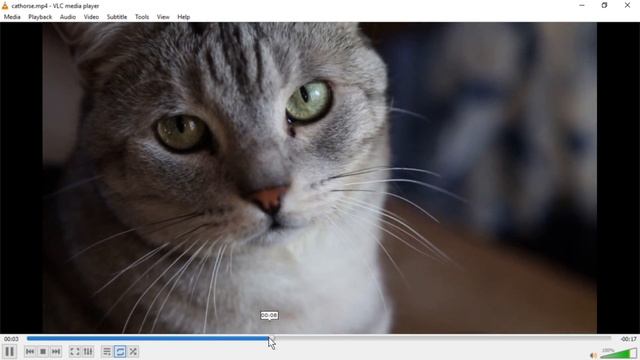Open the View menu

click(163, 17)
